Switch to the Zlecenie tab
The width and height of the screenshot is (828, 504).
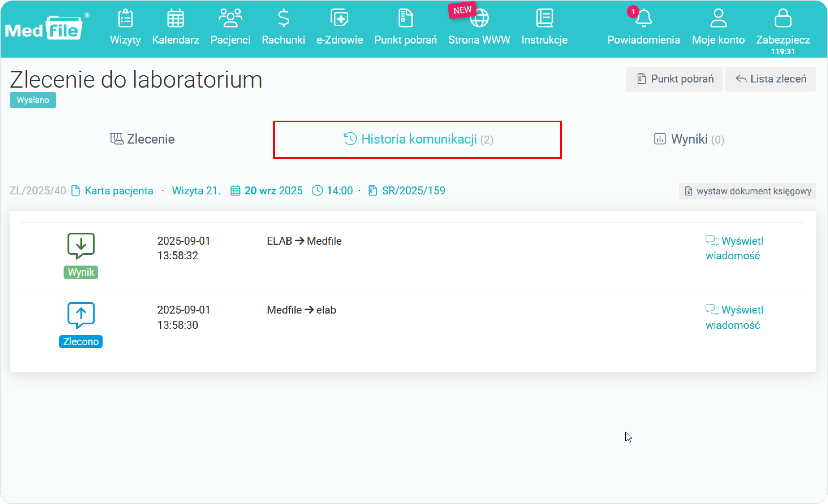(x=142, y=139)
